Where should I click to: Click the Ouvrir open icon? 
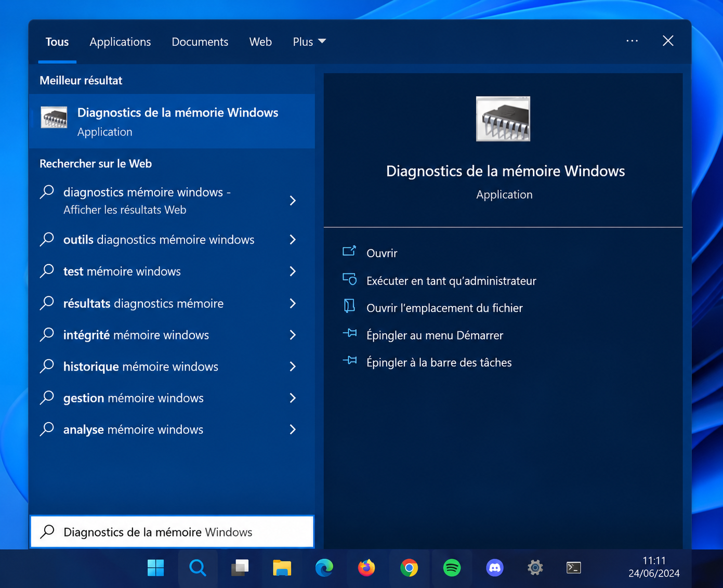pos(349,252)
